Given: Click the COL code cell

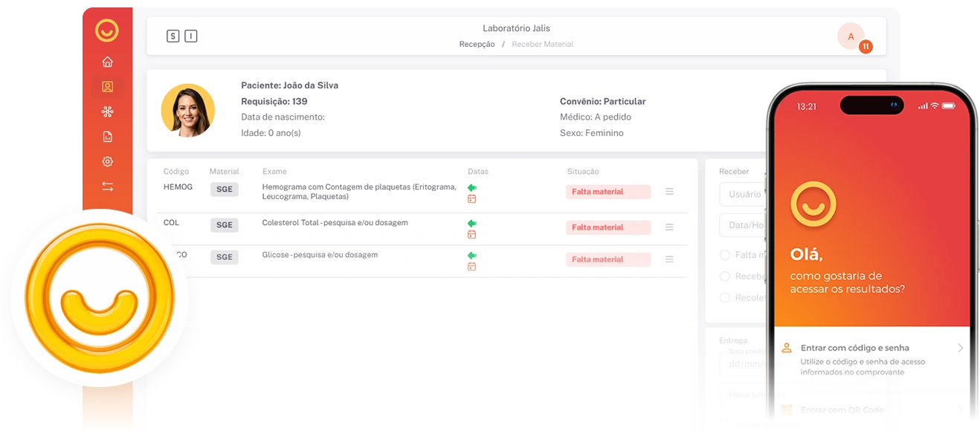Looking at the screenshot, I should pos(171,223).
